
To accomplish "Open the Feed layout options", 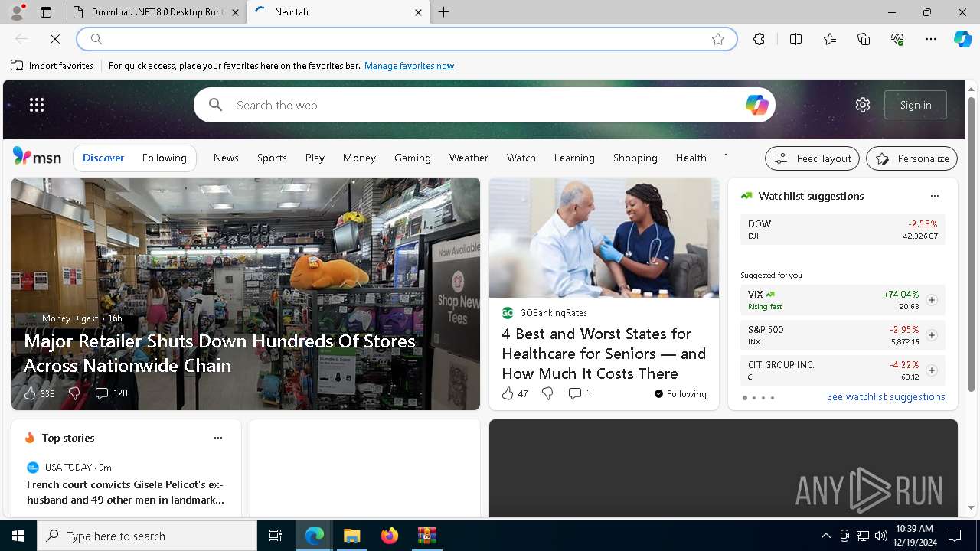I will tap(812, 158).
